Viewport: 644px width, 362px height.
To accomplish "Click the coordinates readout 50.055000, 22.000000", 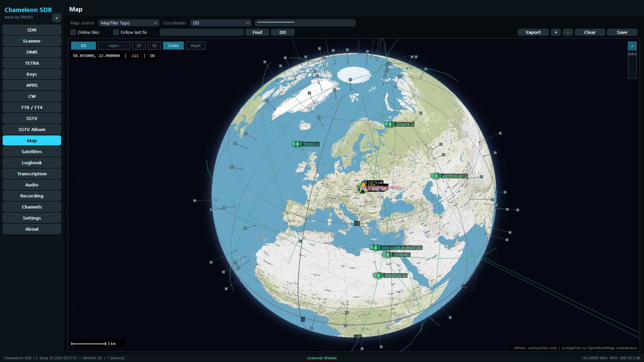I will pyautogui.click(x=96, y=56).
